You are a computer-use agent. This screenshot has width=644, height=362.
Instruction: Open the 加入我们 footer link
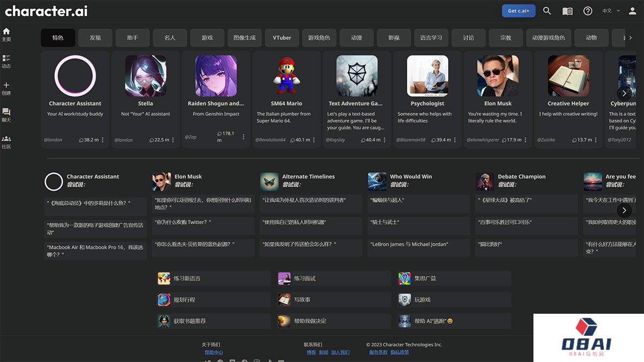[x=340, y=352]
